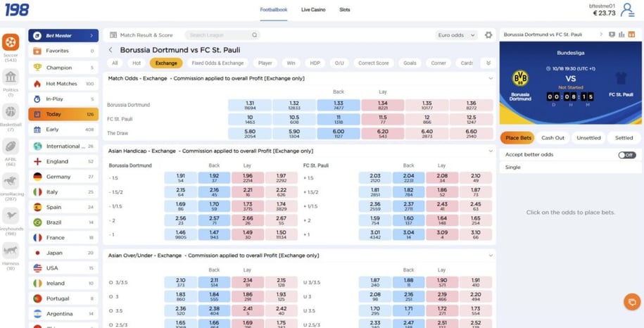
Task: Open the Cash Out tab
Action: (x=553, y=138)
